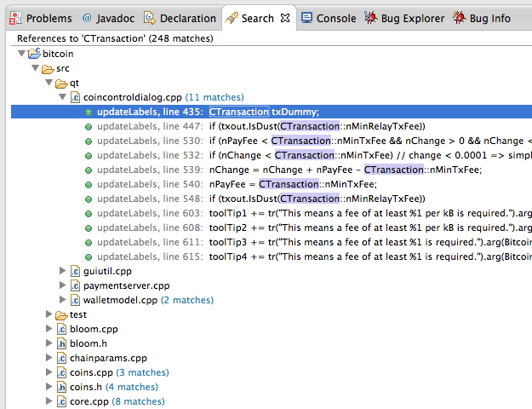Click the walletmodel.cpp file icon

(x=75, y=300)
